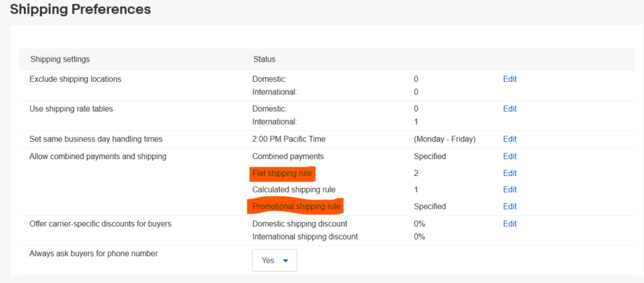Click the Domestic shipping discount label
This screenshot has height=283, width=644.
pyautogui.click(x=300, y=224)
